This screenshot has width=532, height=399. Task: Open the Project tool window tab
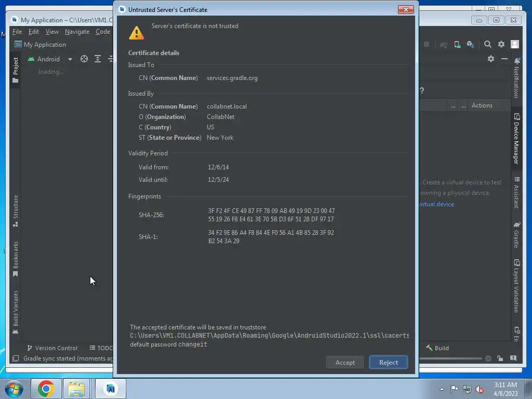[15, 70]
